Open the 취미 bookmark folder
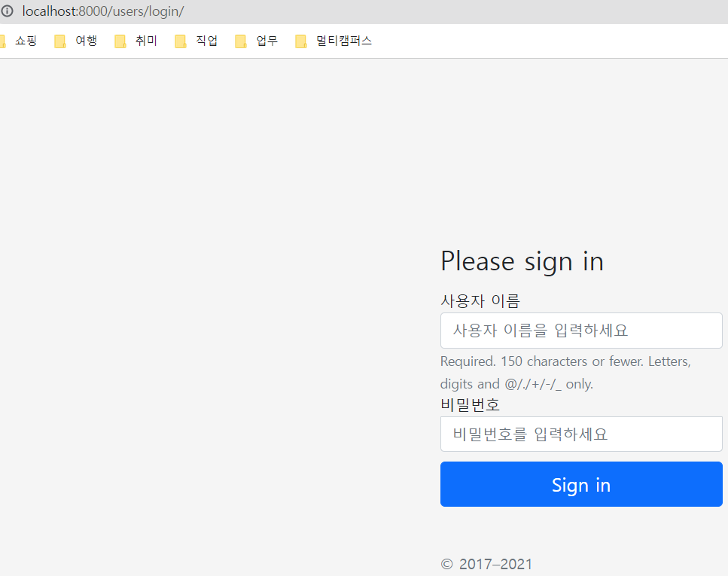The height and width of the screenshot is (576, 728). click(x=136, y=41)
